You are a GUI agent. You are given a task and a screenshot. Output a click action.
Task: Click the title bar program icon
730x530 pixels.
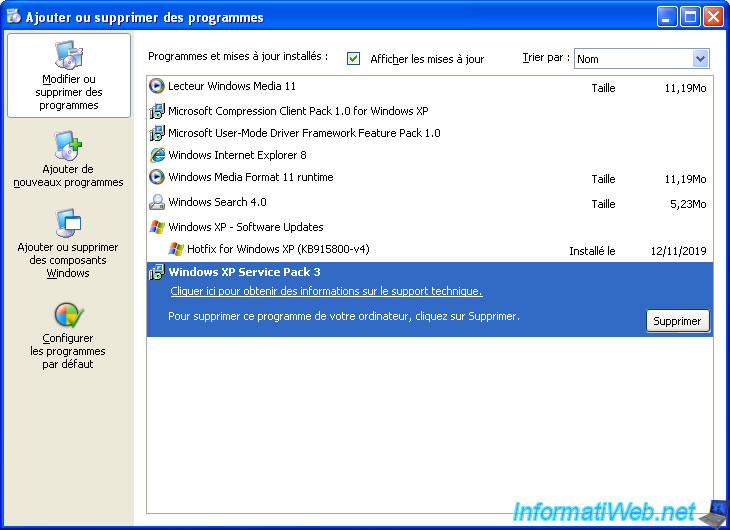14,16
